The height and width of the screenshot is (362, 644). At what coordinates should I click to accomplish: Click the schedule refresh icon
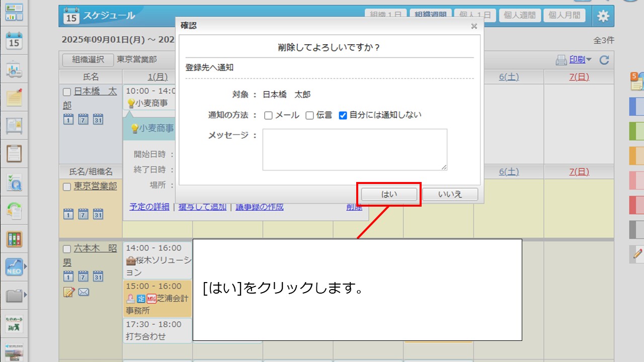click(x=604, y=60)
